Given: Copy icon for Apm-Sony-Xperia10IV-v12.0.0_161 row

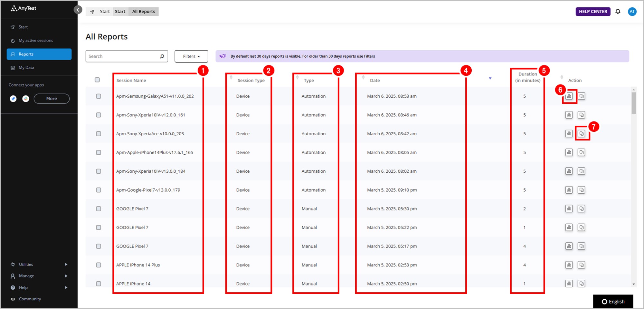Looking at the screenshot, I should (x=581, y=115).
